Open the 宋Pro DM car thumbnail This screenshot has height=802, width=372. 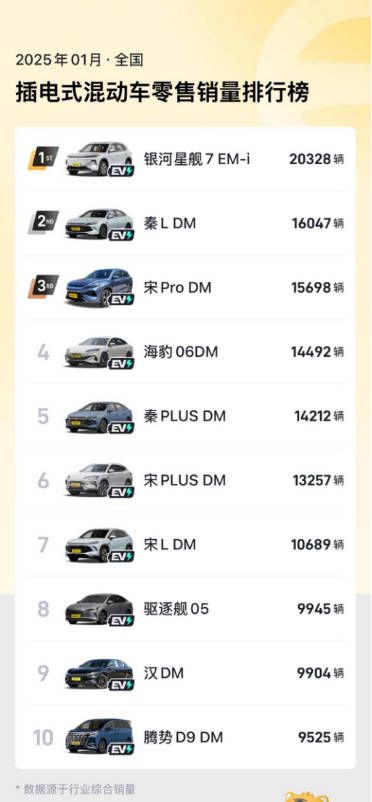(99, 287)
